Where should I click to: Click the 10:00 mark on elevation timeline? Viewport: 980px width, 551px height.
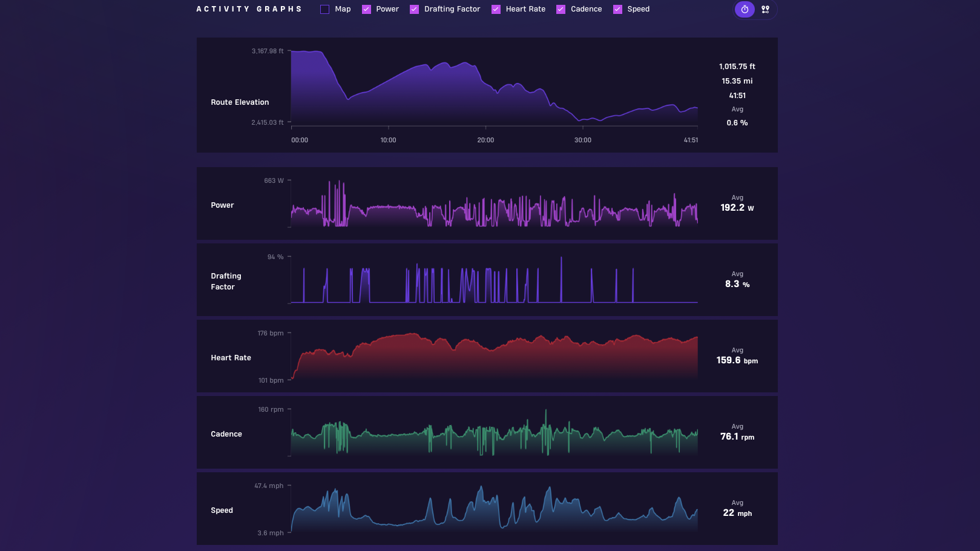(388, 140)
